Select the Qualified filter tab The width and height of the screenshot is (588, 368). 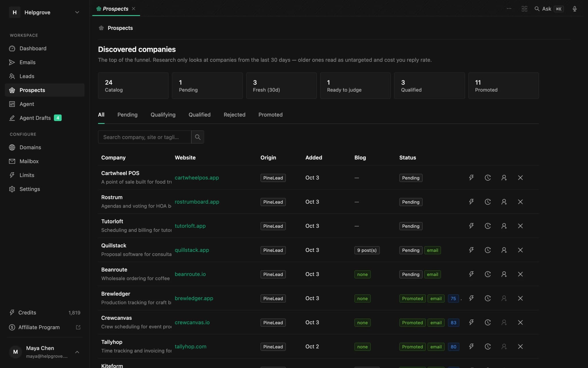pyautogui.click(x=200, y=115)
